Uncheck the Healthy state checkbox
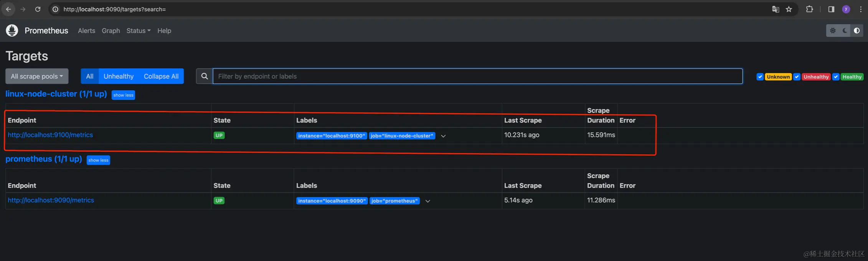 click(x=836, y=77)
